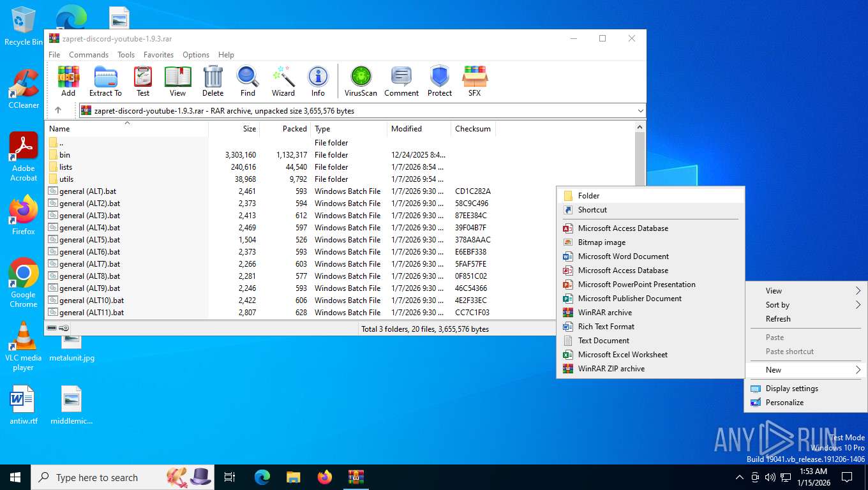Click the Protect shield icon
Screen dimensions: 868x490
(440, 81)
